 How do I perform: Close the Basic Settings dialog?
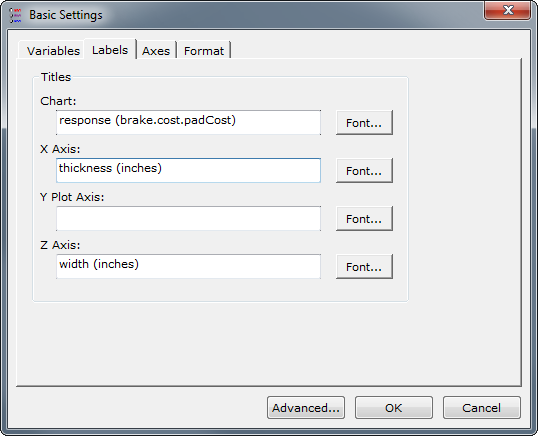507,10
